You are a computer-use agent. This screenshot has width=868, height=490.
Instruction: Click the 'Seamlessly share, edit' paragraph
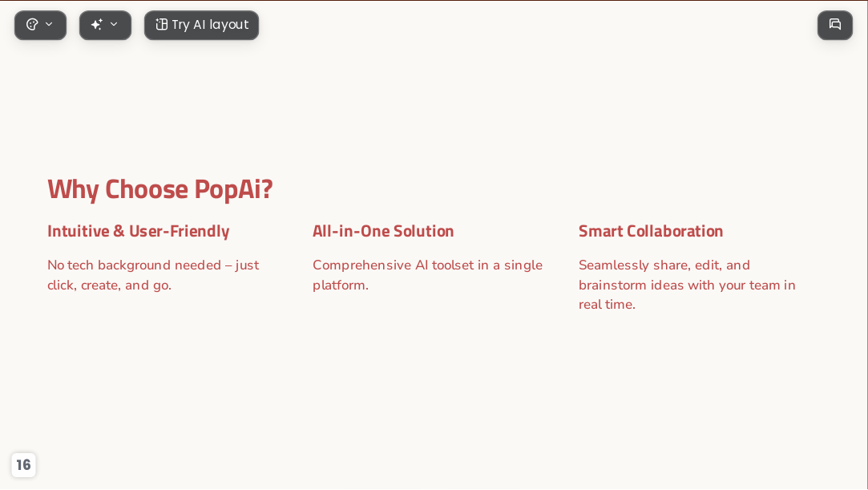pos(687,285)
